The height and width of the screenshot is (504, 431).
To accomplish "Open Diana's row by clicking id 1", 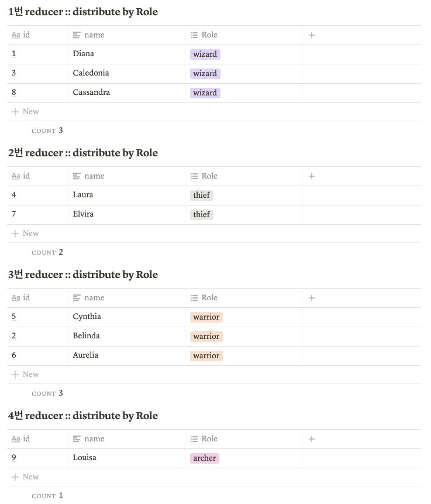I will click(13, 53).
